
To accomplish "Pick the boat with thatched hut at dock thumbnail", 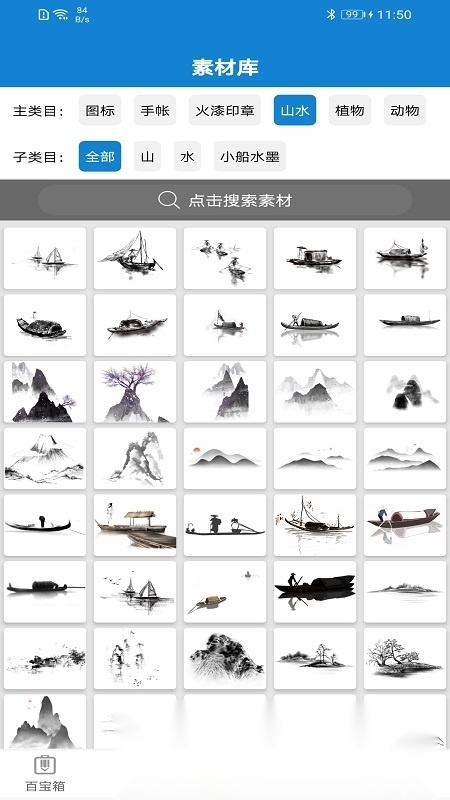I will click(x=135, y=525).
